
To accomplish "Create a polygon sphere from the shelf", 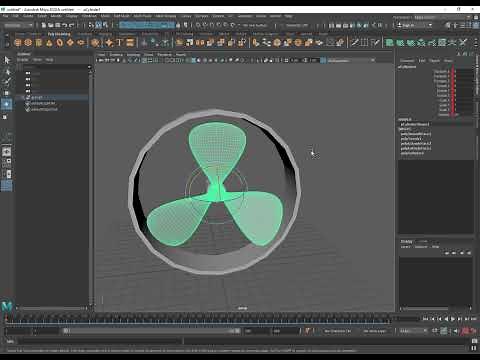I will [18, 42].
